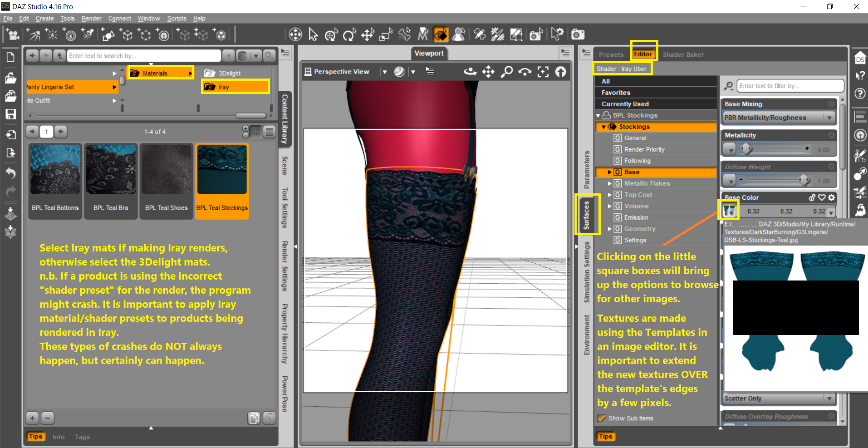This screenshot has width=868, height=448.
Task: Go to next content library page
Action: (61, 132)
